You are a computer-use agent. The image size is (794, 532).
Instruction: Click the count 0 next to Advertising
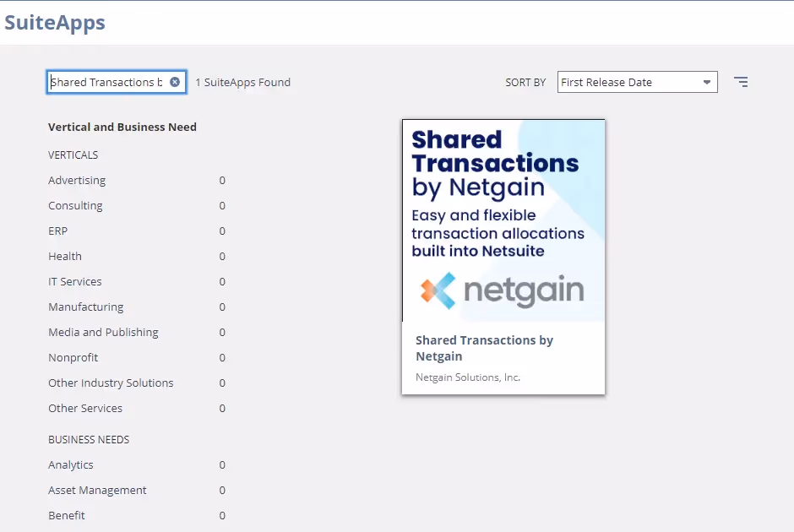(222, 180)
